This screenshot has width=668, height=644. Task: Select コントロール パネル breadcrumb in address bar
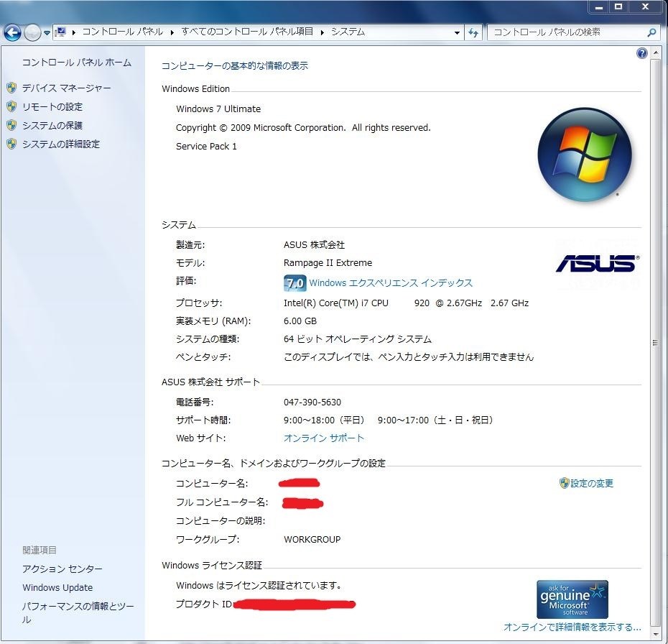(123, 32)
